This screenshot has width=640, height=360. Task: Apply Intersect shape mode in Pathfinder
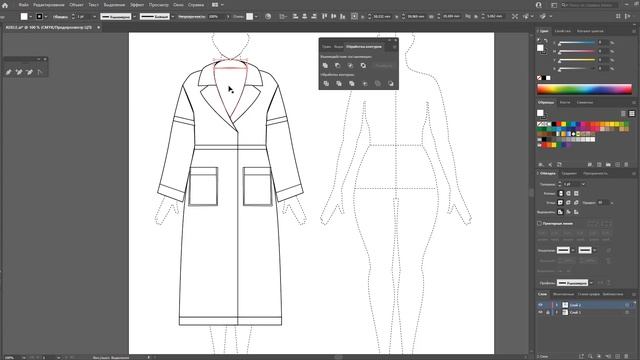coord(350,65)
